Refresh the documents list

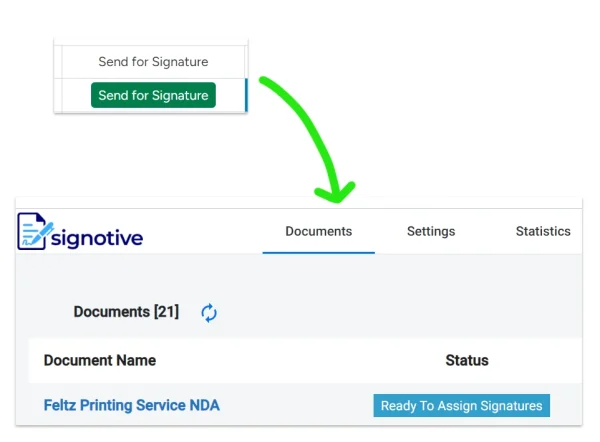(209, 313)
